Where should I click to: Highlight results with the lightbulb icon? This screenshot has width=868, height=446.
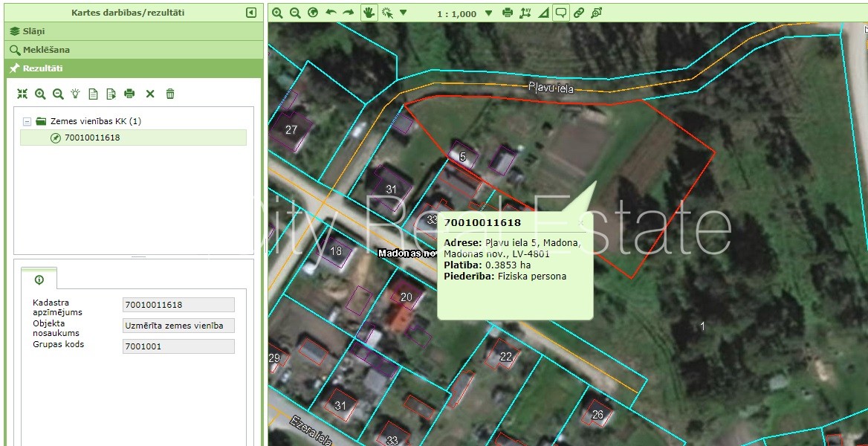[75, 94]
